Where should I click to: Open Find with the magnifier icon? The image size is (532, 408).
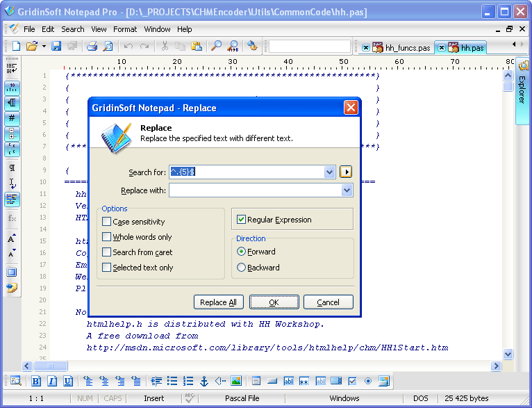tap(216, 46)
